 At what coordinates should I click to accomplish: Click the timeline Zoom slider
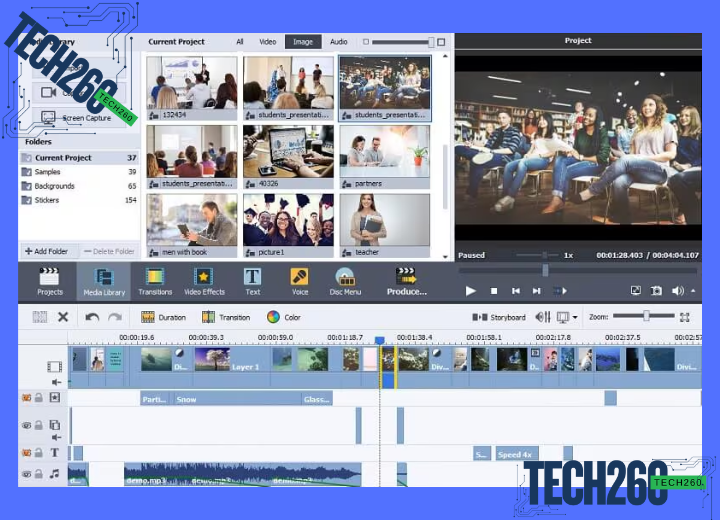point(646,316)
